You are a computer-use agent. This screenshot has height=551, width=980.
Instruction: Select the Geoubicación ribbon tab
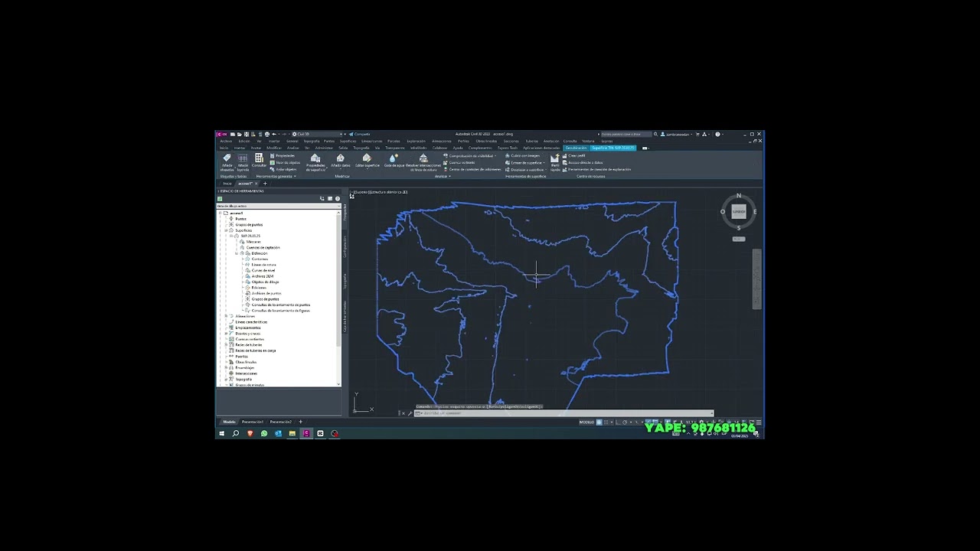(576, 148)
